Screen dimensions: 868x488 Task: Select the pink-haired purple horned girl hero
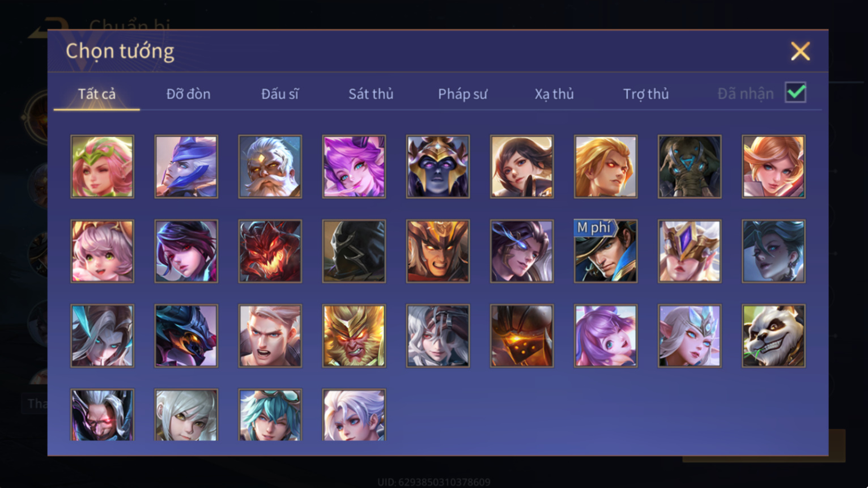click(x=354, y=167)
